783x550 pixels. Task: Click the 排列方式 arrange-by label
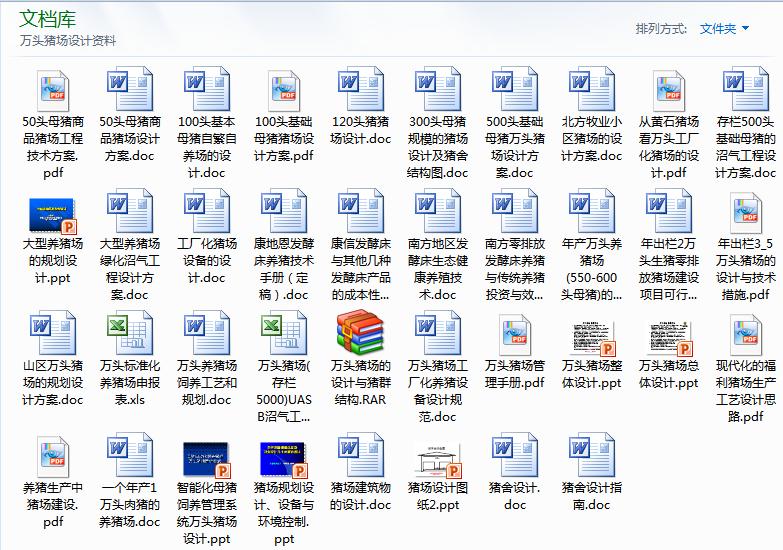[661, 29]
